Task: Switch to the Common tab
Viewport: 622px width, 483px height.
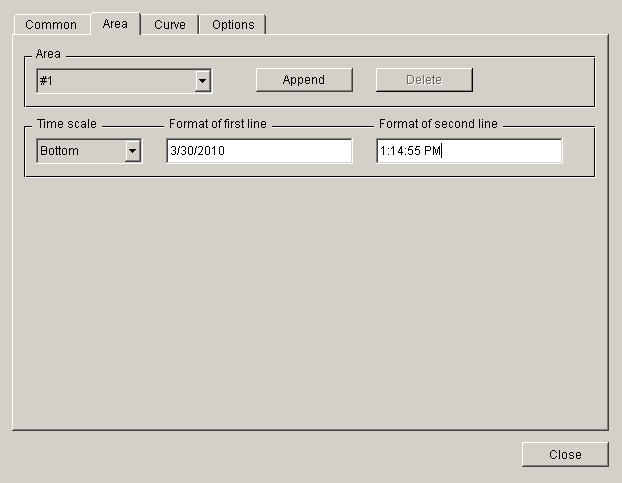Action: [x=51, y=24]
